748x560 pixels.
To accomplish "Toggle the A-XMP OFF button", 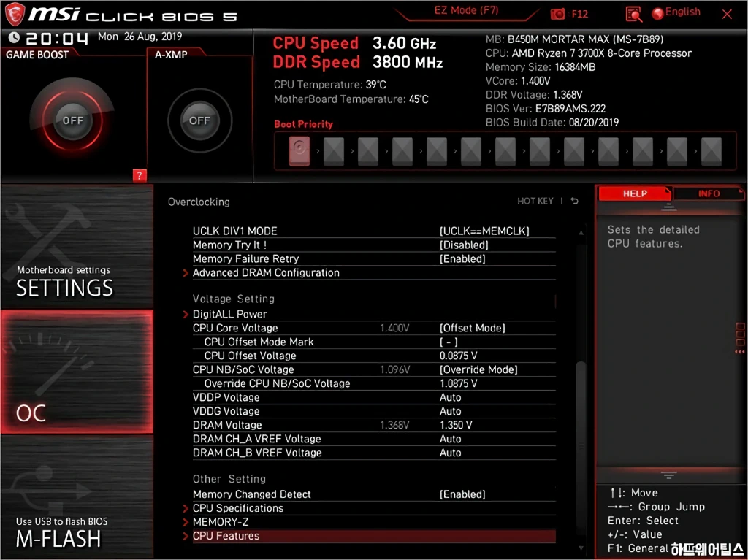I will pyautogui.click(x=199, y=120).
